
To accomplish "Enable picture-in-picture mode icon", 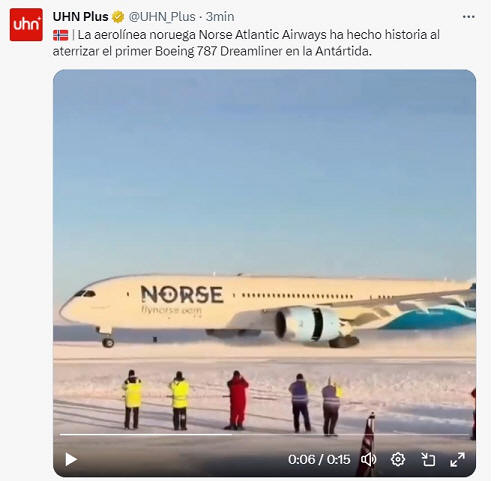I will pyautogui.click(x=428, y=459).
